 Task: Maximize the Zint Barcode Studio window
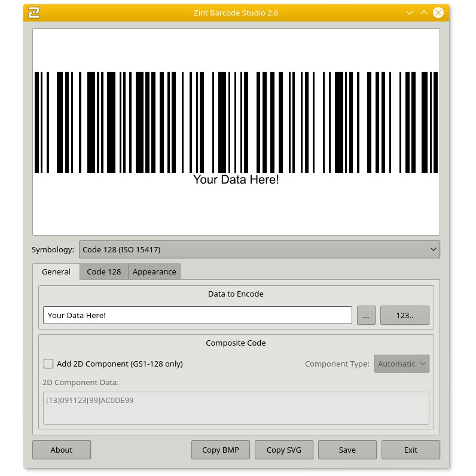[x=424, y=13]
